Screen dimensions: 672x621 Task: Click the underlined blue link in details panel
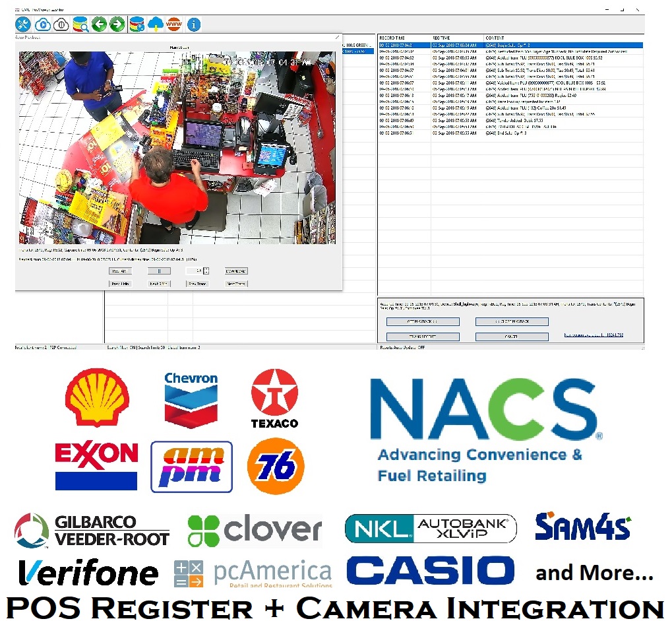(594, 335)
